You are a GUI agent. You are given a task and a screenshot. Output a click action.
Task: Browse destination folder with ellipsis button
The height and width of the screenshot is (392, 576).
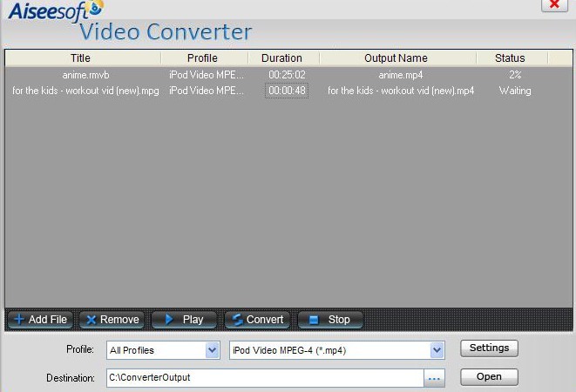coord(434,378)
